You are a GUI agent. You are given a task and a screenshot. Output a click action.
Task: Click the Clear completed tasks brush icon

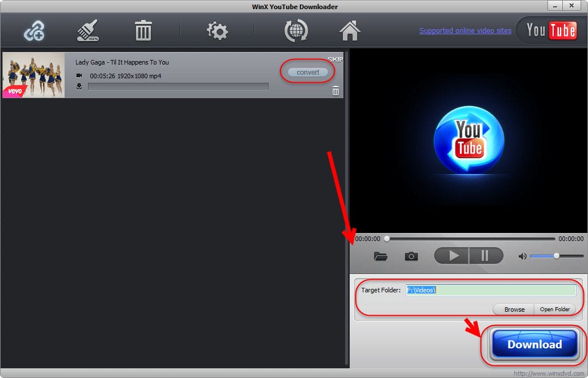tap(88, 30)
